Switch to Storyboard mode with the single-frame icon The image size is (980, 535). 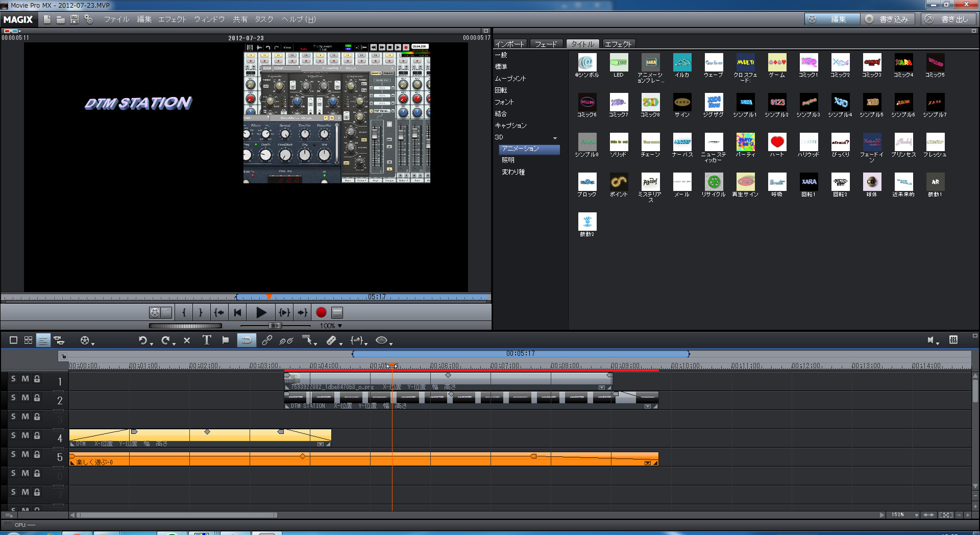tap(14, 341)
